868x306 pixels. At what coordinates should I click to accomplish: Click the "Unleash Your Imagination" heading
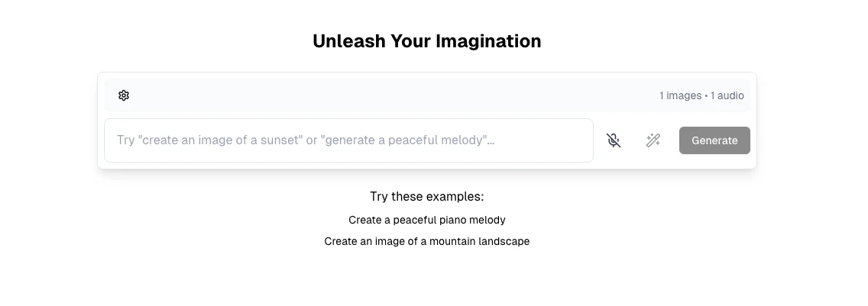(x=427, y=41)
